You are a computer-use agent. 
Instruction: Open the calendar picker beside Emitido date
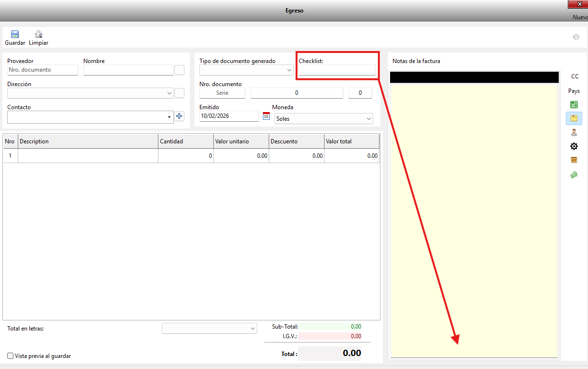266,116
